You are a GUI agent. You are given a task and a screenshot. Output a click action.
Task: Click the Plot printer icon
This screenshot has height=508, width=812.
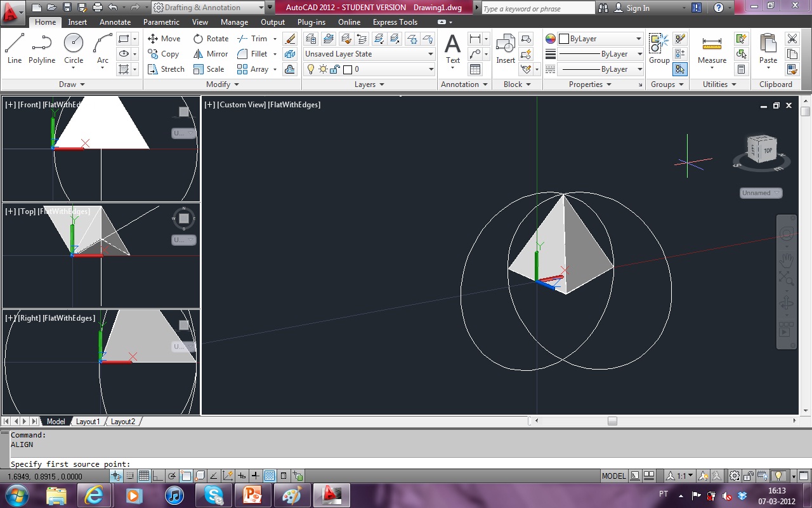(x=98, y=8)
